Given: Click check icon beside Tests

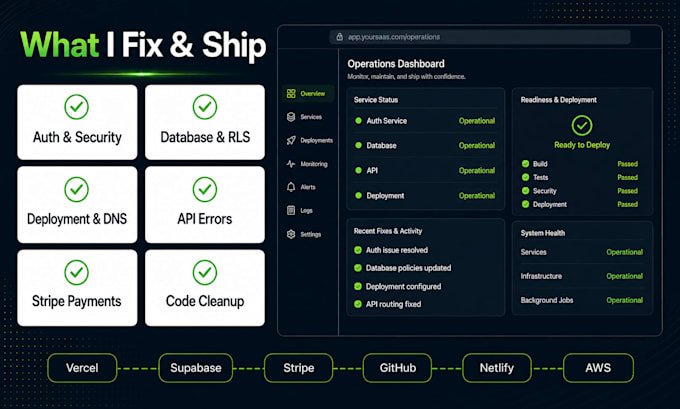Looking at the screenshot, I should point(526,177).
